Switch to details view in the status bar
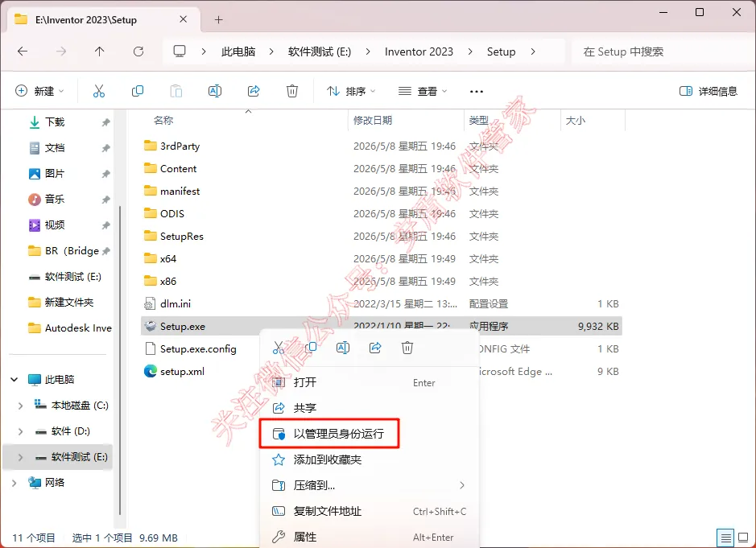Viewport: 756px width, 548px height. coord(725,538)
